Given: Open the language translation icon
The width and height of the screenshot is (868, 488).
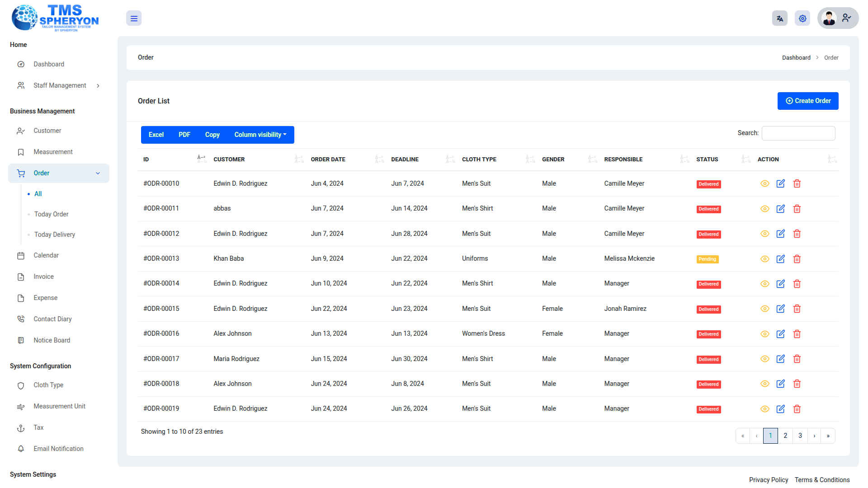Looking at the screenshot, I should (x=780, y=19).
